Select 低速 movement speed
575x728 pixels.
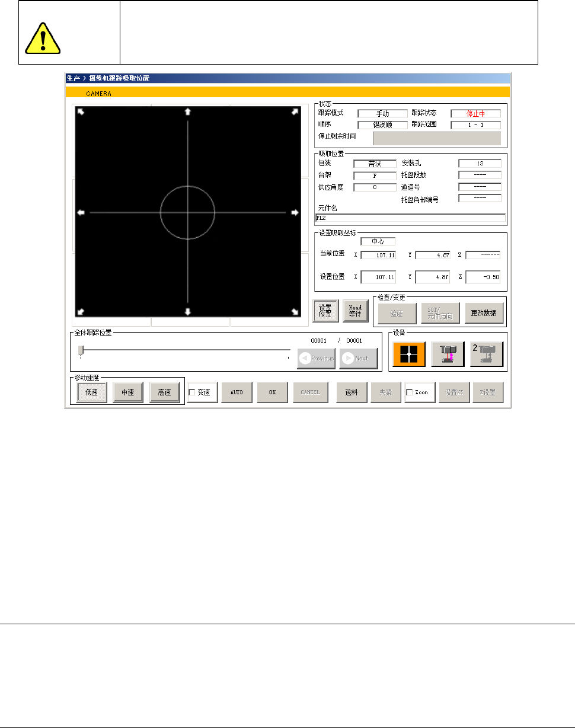coord(92,392)
